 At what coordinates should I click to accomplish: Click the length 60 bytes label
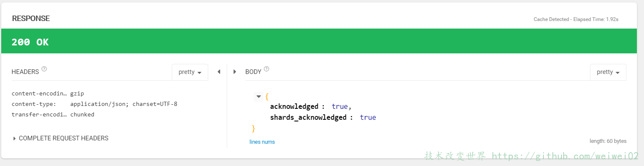[x=608, y=141]
